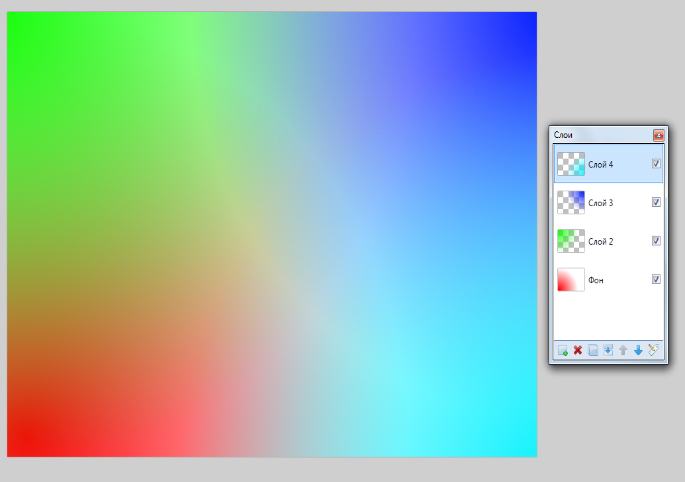Toggle visibility checkbox for Слой 3
Screen dimensions: 685x482
pyautogui.click(x=656, y=202)
